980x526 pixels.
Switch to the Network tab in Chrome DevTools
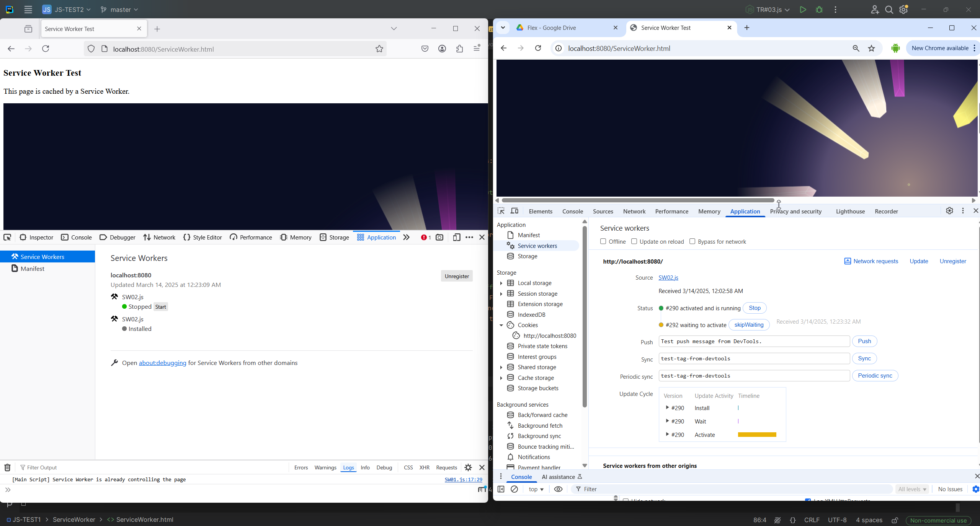click(x=634, y=211)
